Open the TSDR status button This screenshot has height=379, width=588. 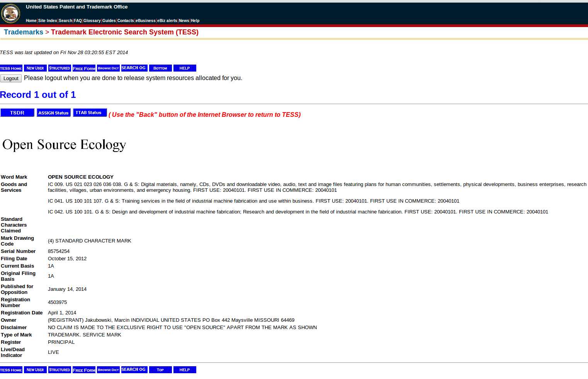tap(17, 113)
